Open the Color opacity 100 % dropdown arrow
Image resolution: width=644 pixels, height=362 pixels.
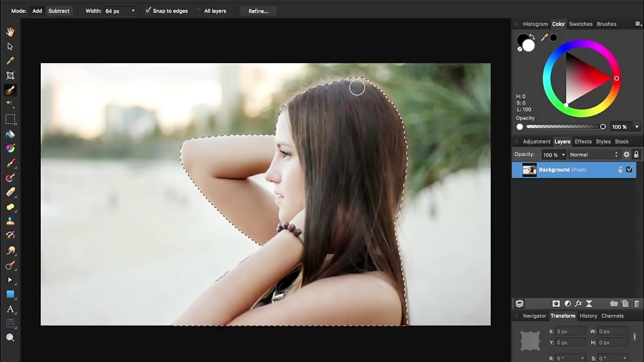point(637,127)
